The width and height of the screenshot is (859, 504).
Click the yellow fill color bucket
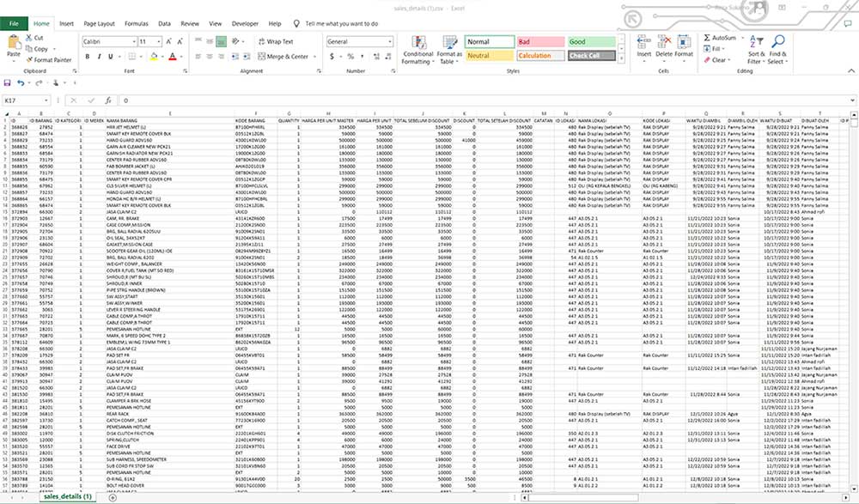point(154,57)
